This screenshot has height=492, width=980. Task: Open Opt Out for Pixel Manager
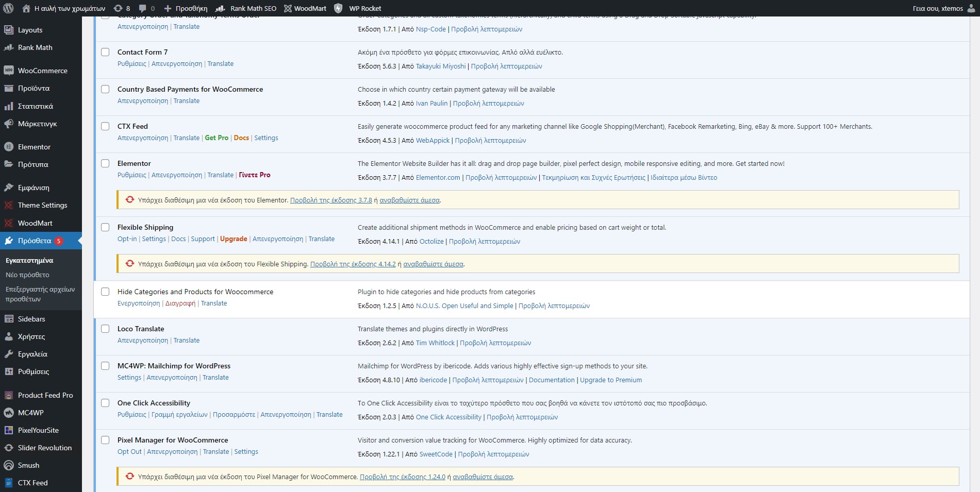click(x=129, y=452)
